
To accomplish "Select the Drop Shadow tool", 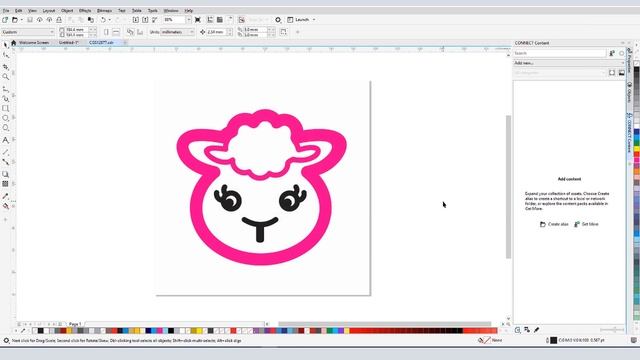I will [x=5, y=174].
